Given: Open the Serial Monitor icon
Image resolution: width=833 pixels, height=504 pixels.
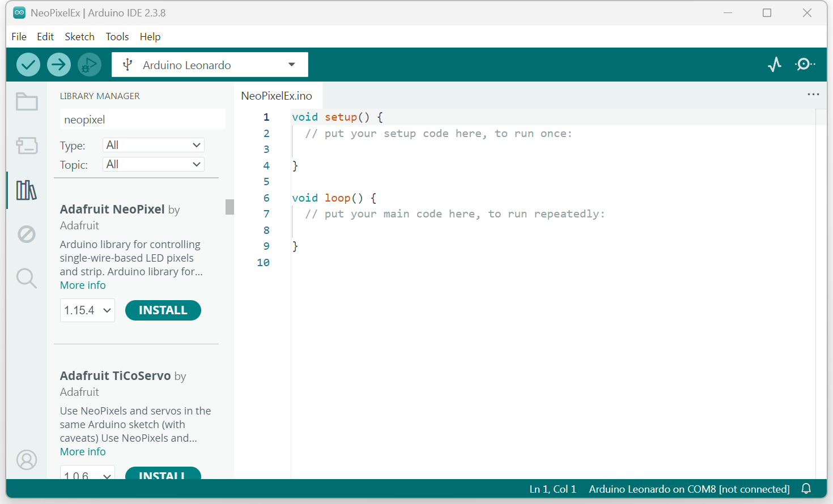Looking at the screenshot, I should [804, 65].
